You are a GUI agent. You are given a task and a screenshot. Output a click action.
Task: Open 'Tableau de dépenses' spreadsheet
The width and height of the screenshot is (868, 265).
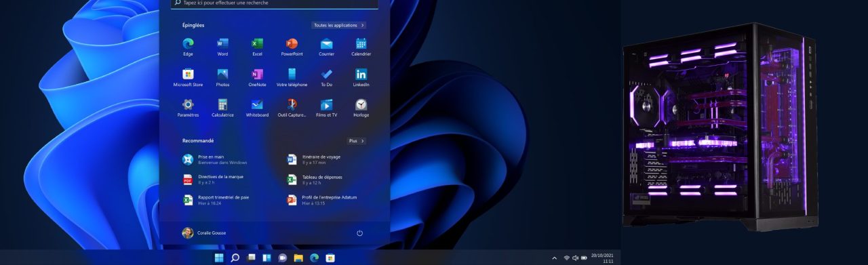click(315, 180)
